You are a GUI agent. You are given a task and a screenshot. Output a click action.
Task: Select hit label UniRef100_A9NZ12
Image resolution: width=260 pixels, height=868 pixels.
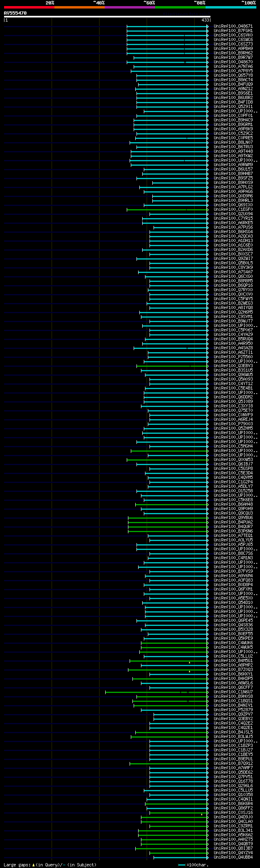pyautogui.click(x=233, y=89)
